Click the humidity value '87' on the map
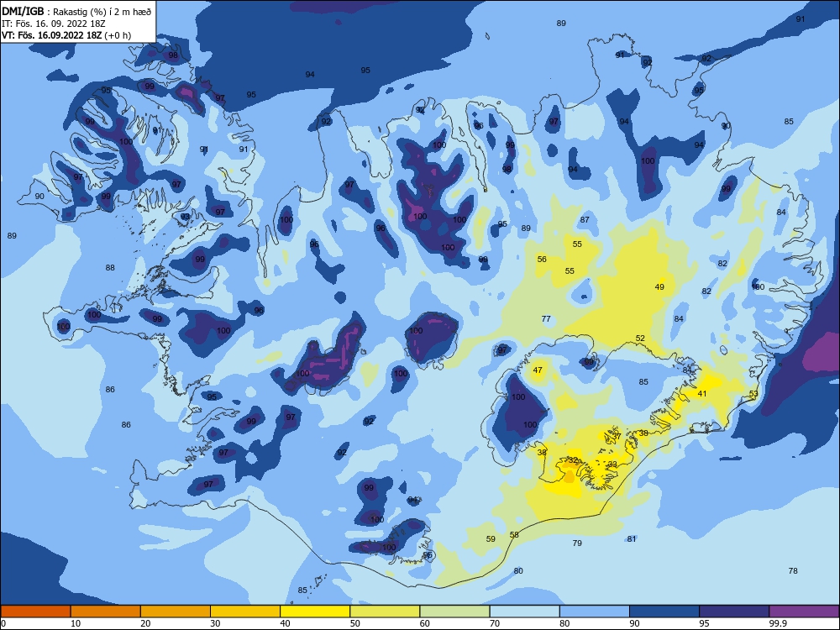The width and height of the screenshot is (840, 630). (585, 219)
